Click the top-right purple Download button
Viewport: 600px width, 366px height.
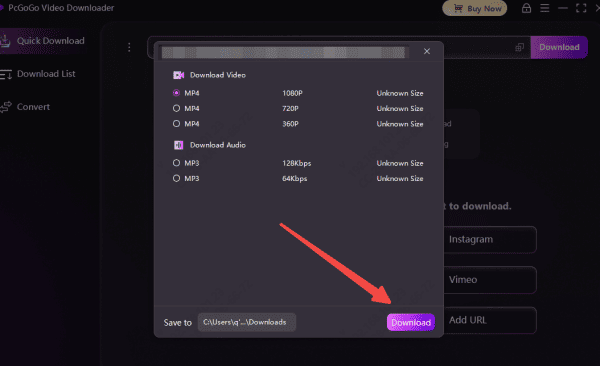coord(559,47)
